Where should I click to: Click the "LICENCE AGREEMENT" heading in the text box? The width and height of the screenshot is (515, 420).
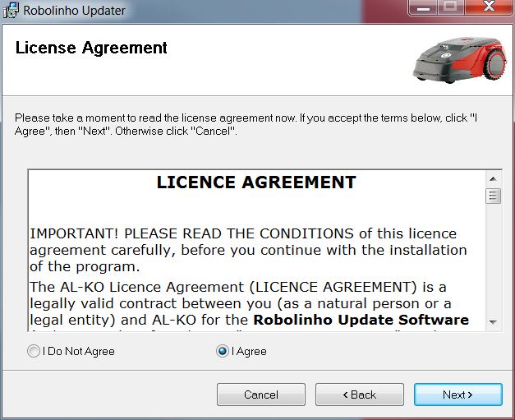pyautogui.click(x=256, y=182)
